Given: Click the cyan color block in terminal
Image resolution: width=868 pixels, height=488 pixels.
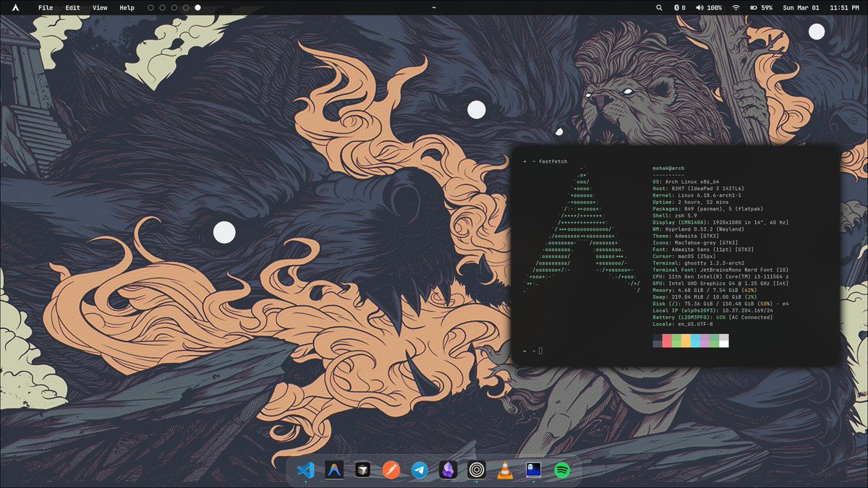Looking at the screenshot, I should (695, 341).
